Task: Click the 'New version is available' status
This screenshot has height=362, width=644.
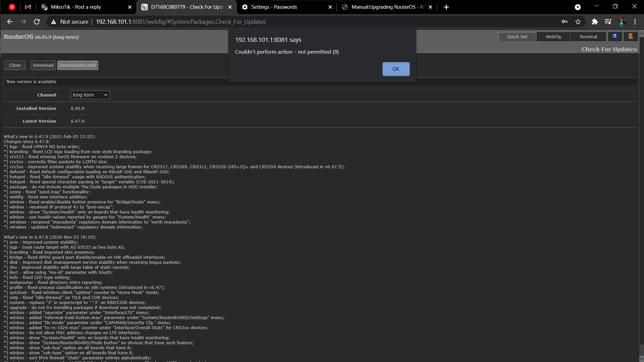Action: pos(31,82)
